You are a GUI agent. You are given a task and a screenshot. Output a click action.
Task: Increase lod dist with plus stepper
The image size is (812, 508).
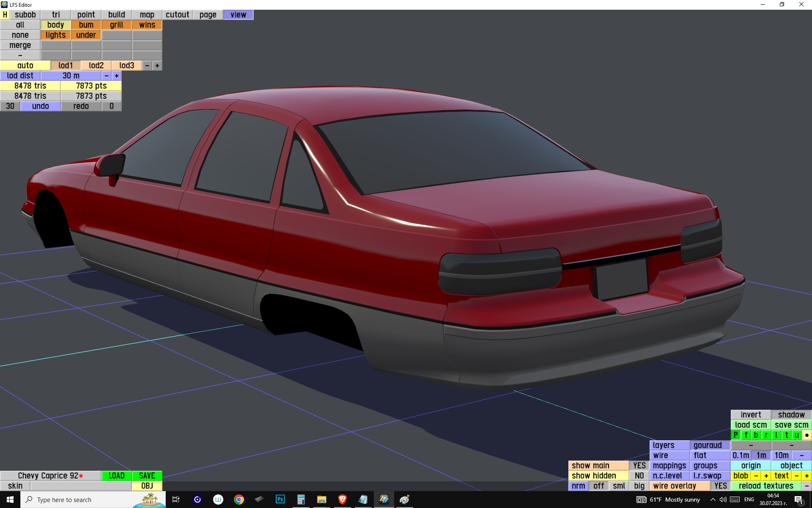pyautogui.click(x=117, y=76)
